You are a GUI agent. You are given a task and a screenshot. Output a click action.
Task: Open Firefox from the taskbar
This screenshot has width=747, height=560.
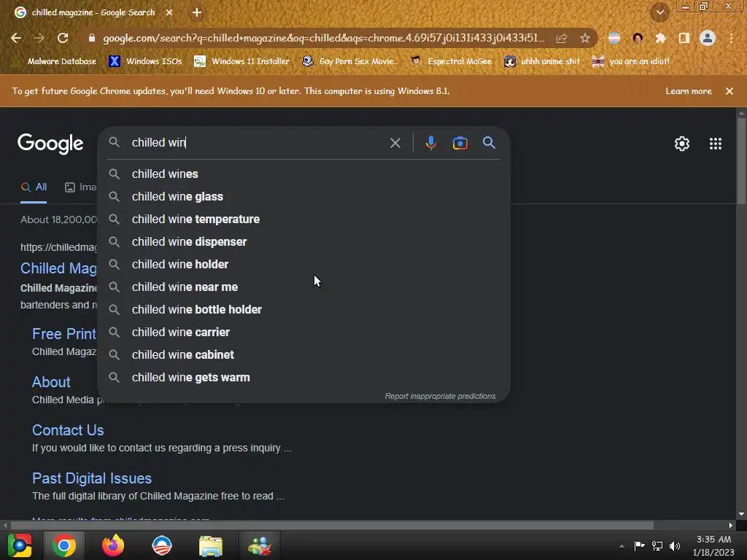pos(113,545)
